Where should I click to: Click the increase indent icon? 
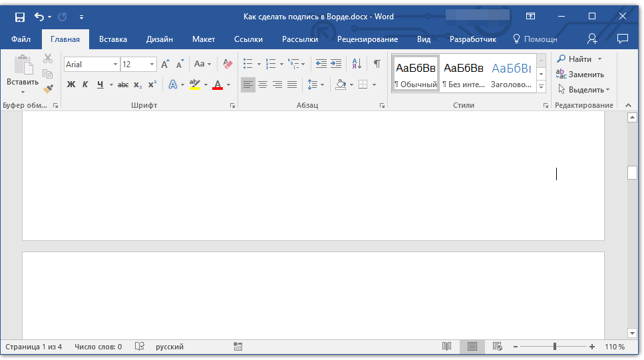tap(336, 64)
